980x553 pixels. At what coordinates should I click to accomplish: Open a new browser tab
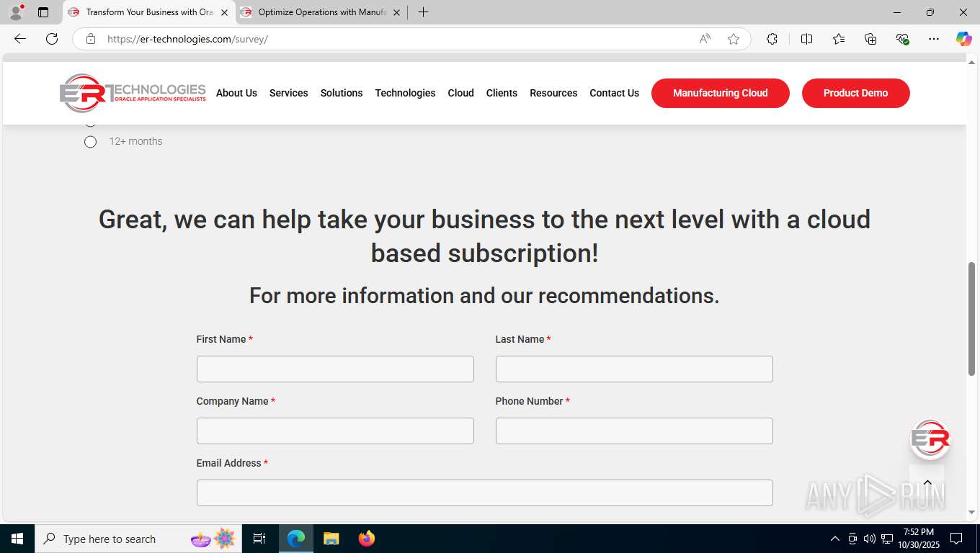pyautogui.click(x=423, y=12)
